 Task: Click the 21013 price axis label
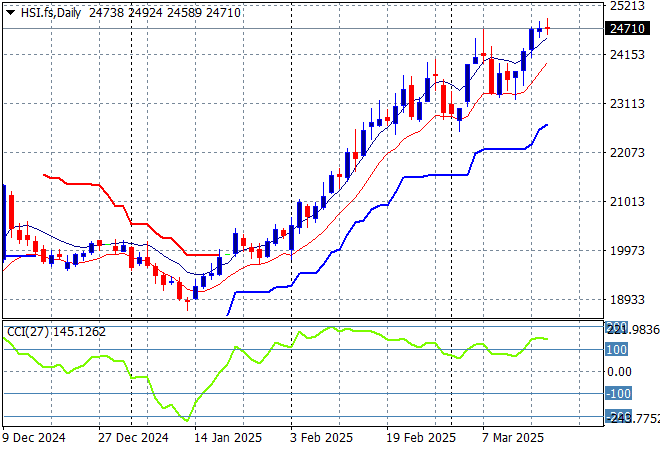coord(624,201)
